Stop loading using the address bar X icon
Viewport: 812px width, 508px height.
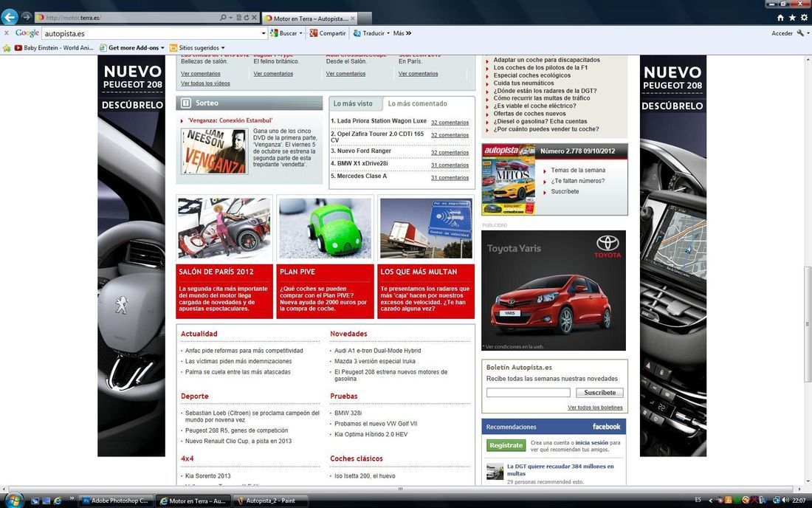coord(254,18)
